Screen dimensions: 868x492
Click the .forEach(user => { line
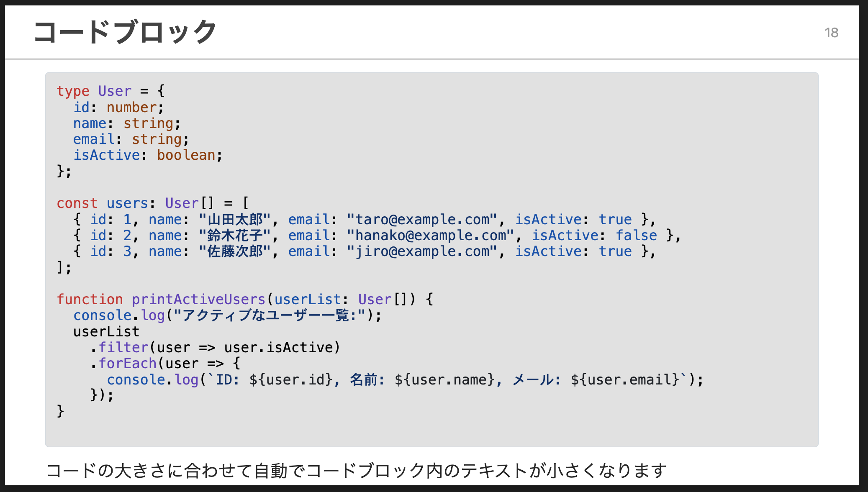coord(165,363)
